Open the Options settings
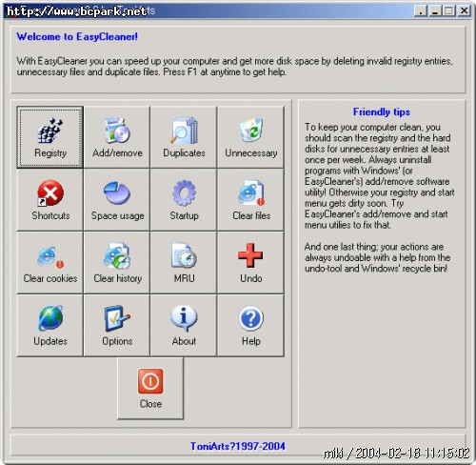This screenshot has height=465, width=476. (117, 325)
